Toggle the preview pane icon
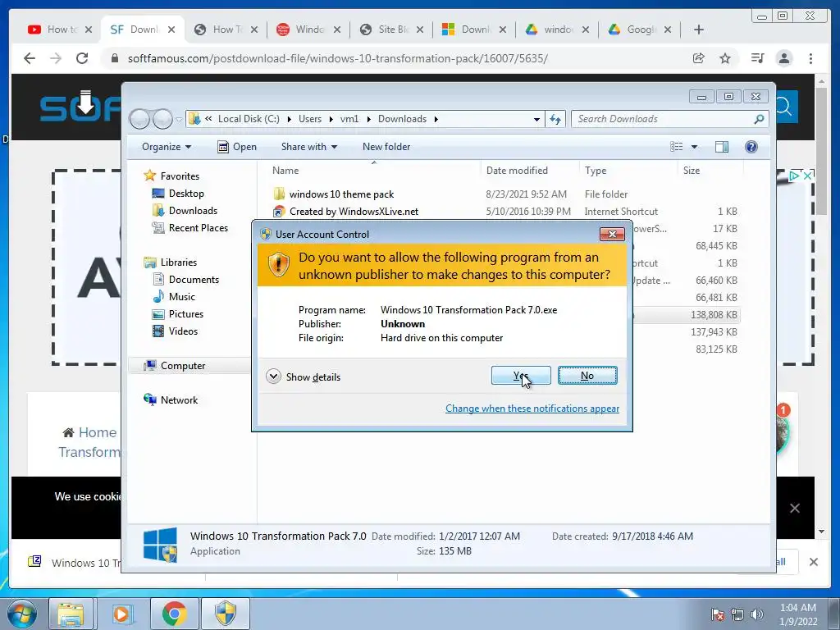This screenshot has width=840, height=630. 722,147
